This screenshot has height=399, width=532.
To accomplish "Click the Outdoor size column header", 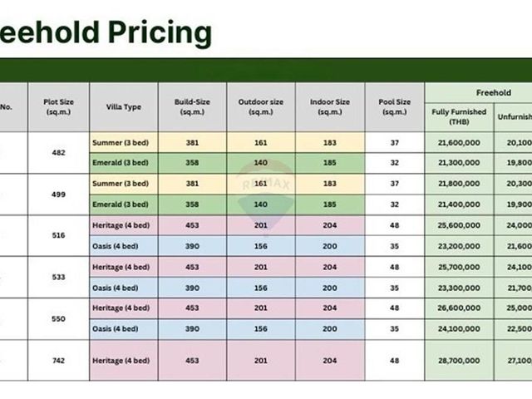I will (260, 107).
